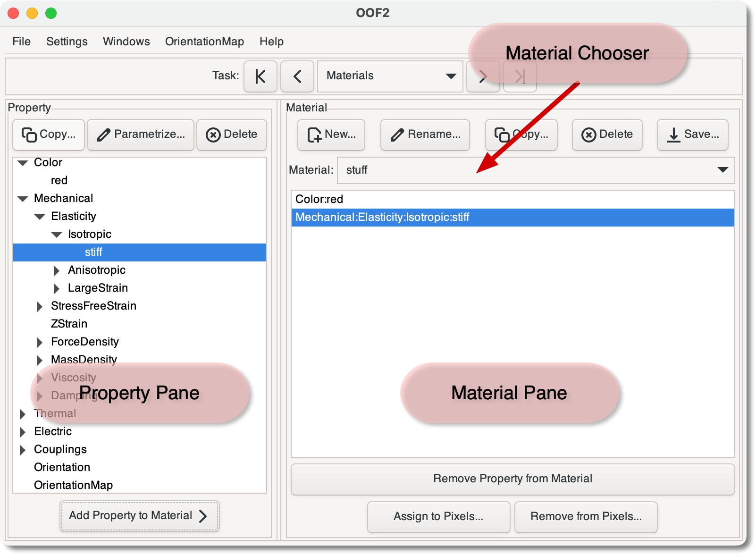The width and height of the screenshot is (756, 555).
Task: Copy the selected property
Action: (48, 135)
